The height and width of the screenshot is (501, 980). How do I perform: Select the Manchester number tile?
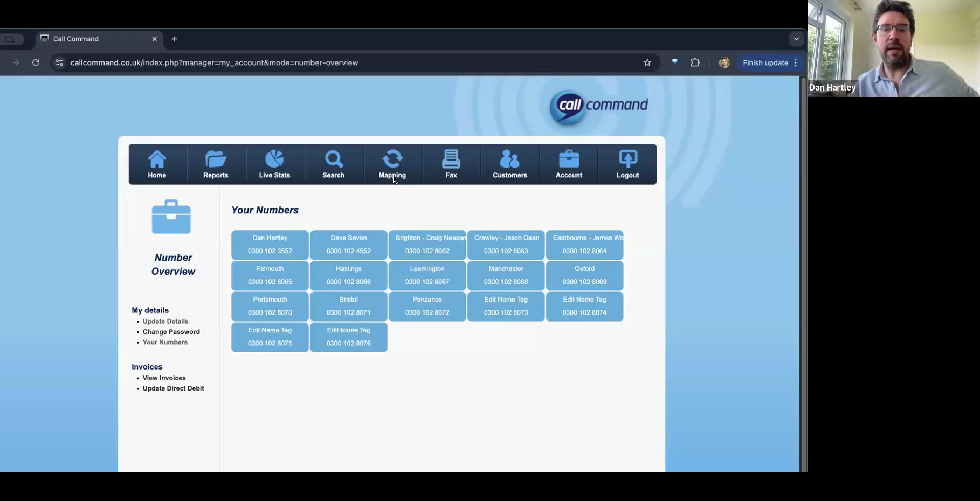click(x=506, y=275)
